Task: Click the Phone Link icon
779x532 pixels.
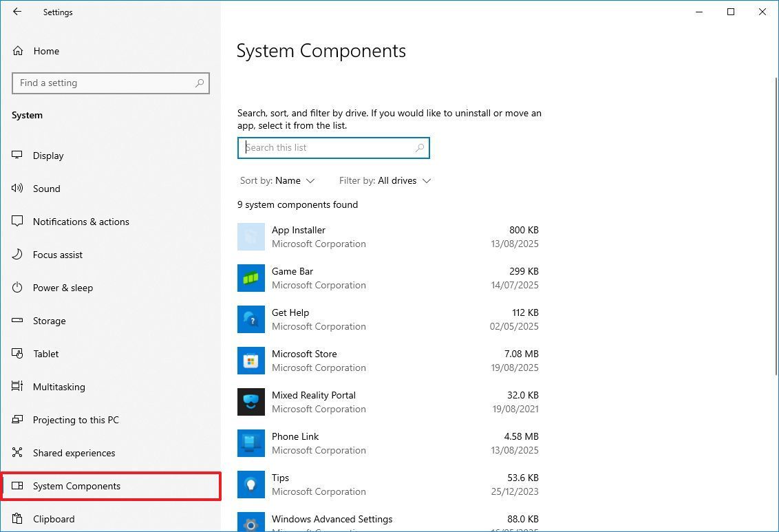Action: pyautogui.click(x=250, y=443)
